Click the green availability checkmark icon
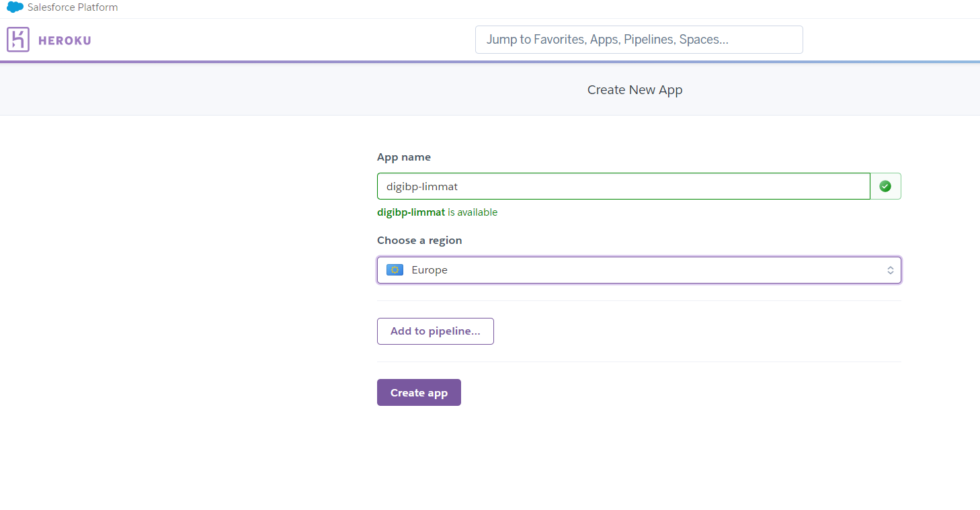980x510 pixels. [885, 186]
